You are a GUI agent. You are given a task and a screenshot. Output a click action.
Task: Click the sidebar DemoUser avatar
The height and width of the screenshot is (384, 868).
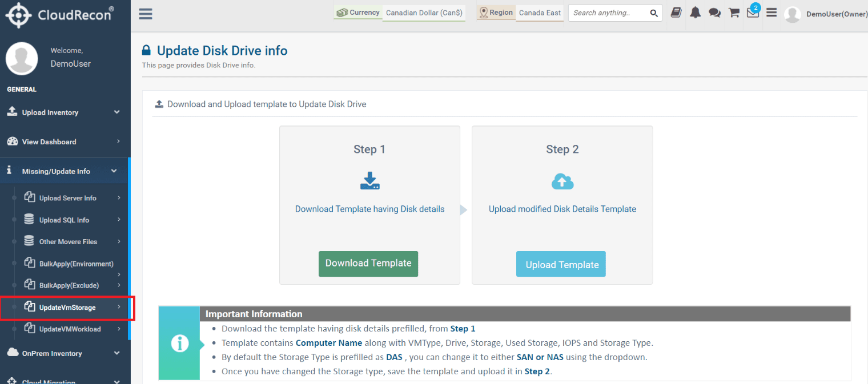[22, 58]
